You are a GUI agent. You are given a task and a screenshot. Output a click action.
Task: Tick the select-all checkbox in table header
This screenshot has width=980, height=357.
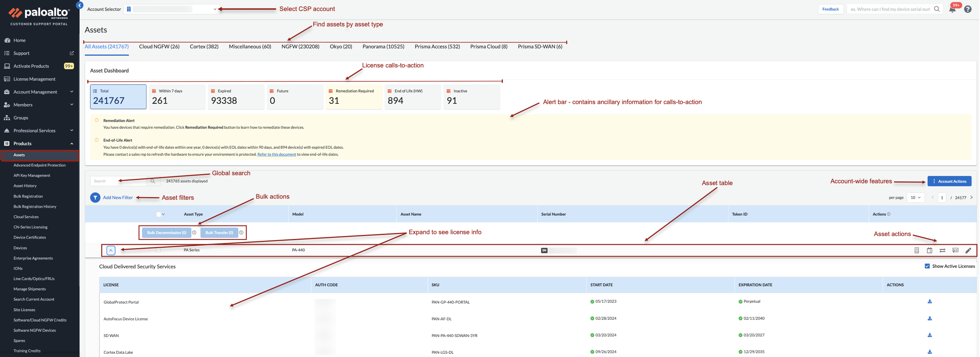point(159,214)
